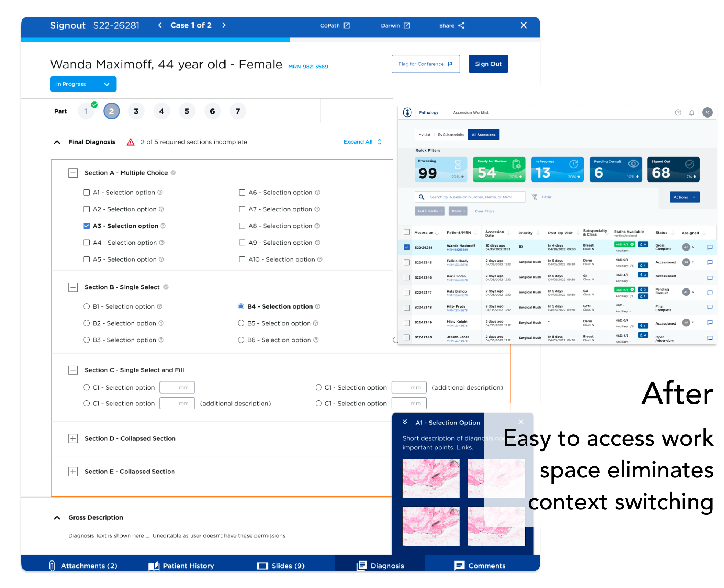724x588 pixels.
Task: Click the Clear Filters link
Action: pos(484,211)
